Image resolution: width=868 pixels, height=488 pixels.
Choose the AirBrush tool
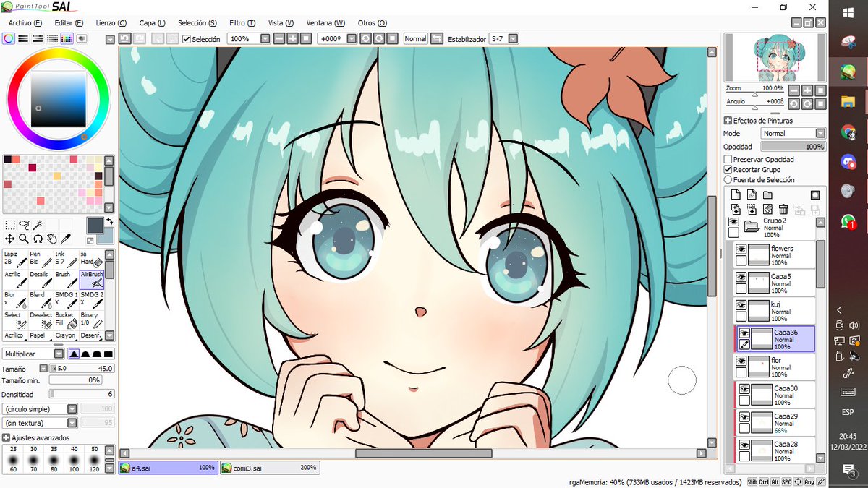tap(91, 280)
